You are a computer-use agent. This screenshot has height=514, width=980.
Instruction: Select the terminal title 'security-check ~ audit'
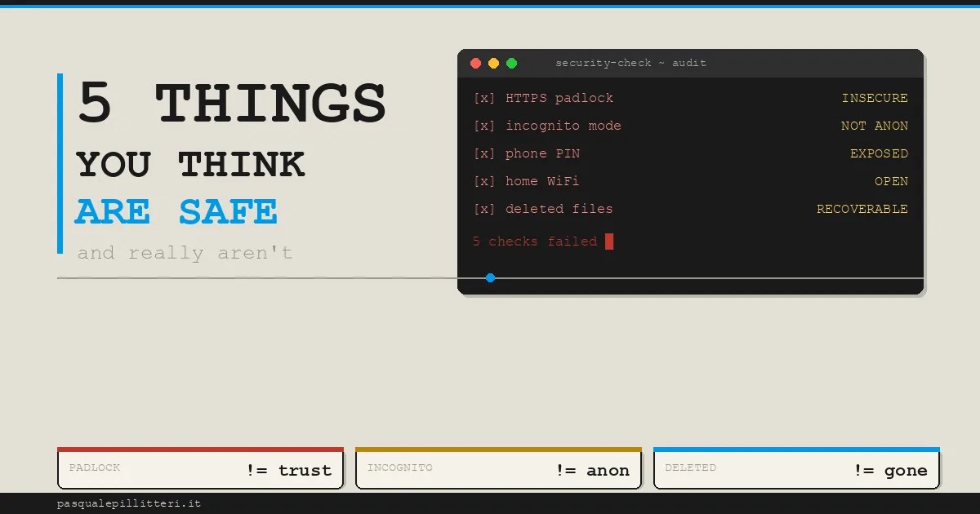click(630, 63)
